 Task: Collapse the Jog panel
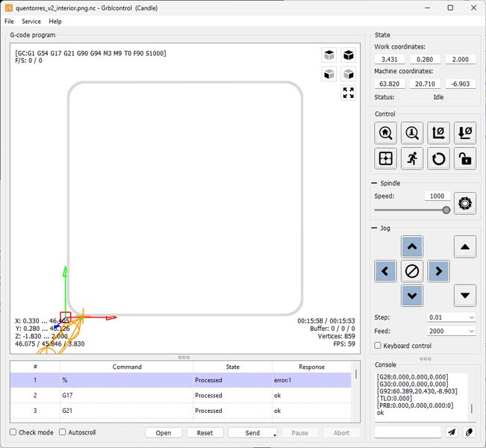(374, 228)
